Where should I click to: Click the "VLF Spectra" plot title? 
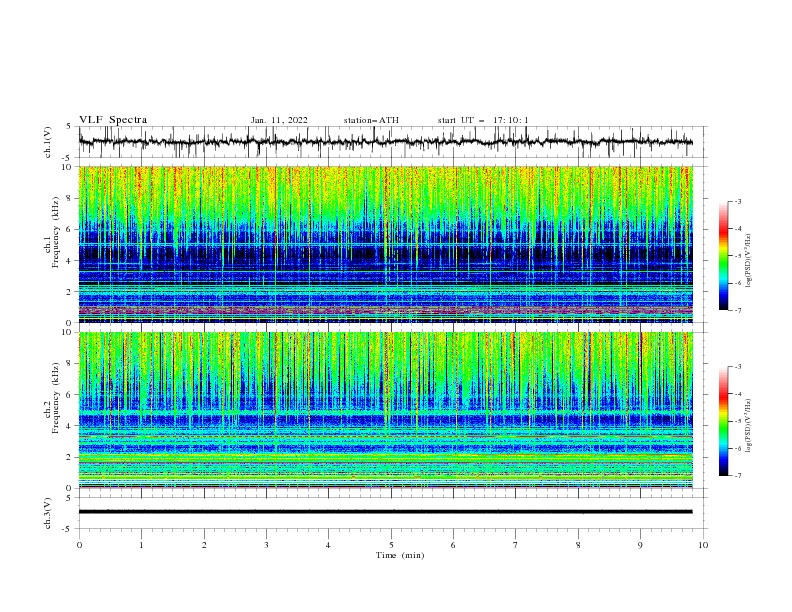(113, 120)
